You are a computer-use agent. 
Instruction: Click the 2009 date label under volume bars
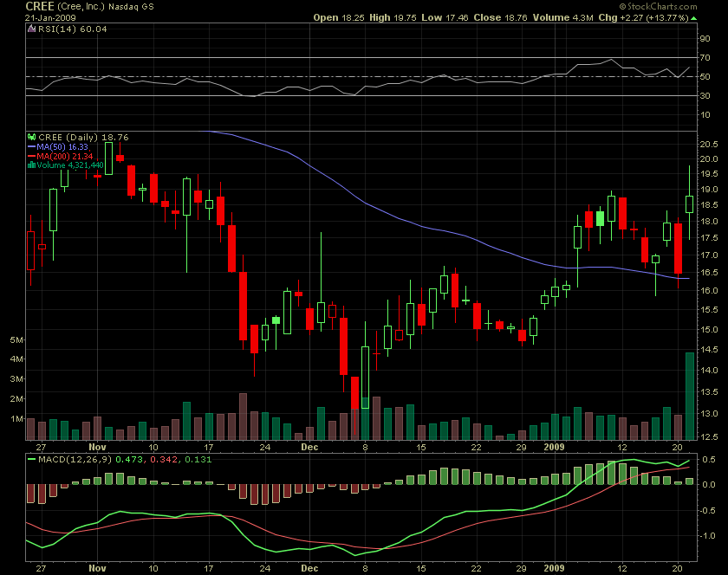[x=554, y=447]
